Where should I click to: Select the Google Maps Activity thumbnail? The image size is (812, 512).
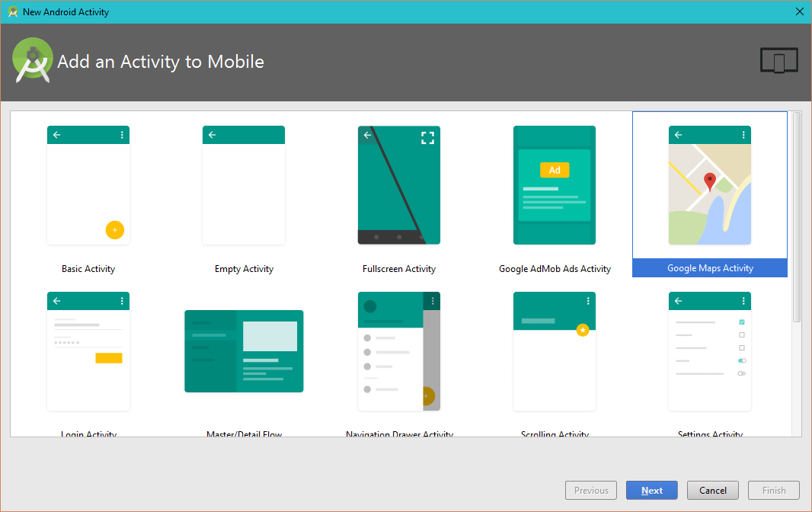pos(709,185)
